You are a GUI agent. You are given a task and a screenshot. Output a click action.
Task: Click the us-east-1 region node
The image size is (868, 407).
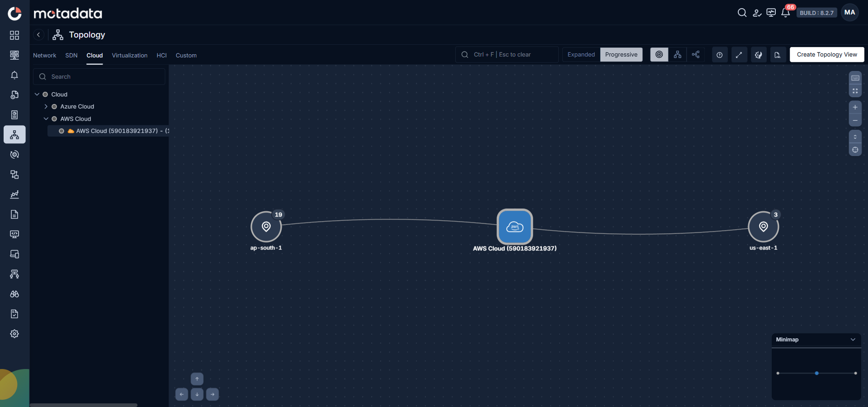pos(764,227)
